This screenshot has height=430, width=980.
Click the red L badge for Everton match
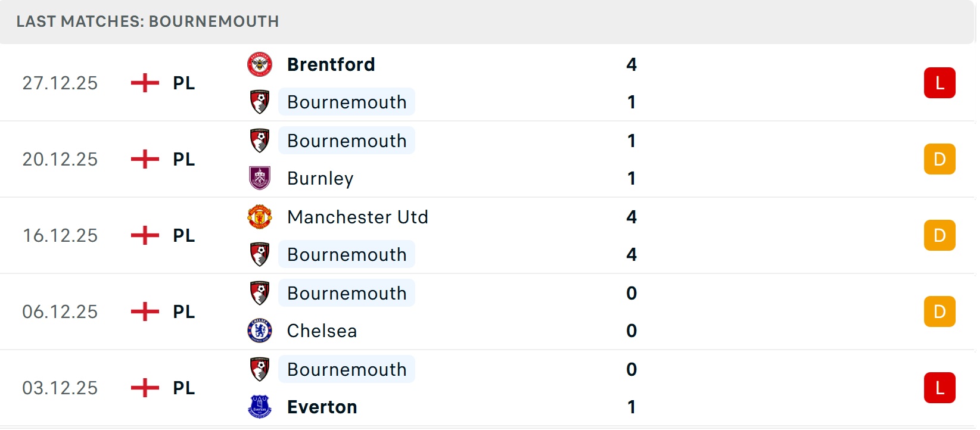(x=939, y=388)
